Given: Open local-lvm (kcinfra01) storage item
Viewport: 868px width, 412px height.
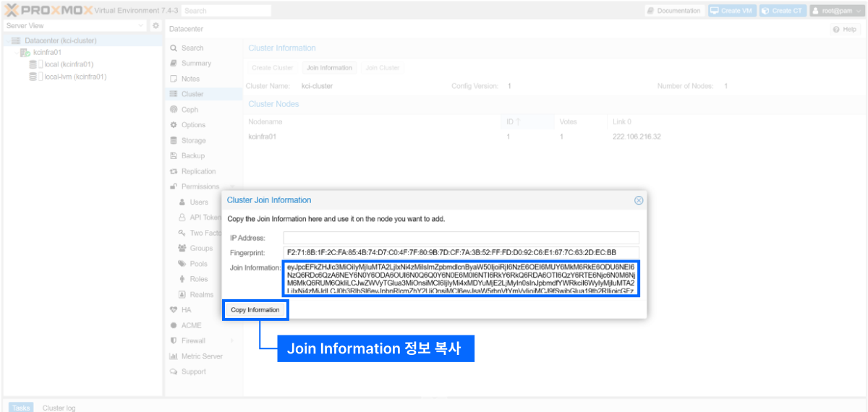Looking at the screenshot, I should tap(75, 76).
